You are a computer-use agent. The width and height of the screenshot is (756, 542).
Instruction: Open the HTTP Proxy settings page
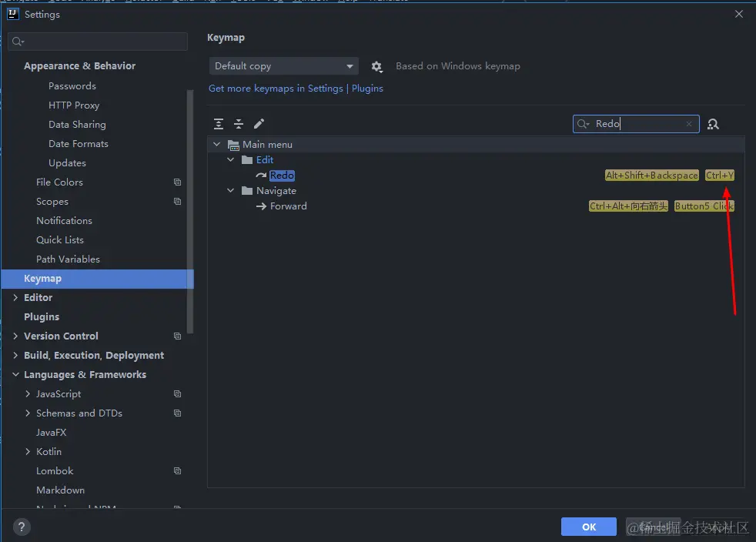(x=74, y=105)
